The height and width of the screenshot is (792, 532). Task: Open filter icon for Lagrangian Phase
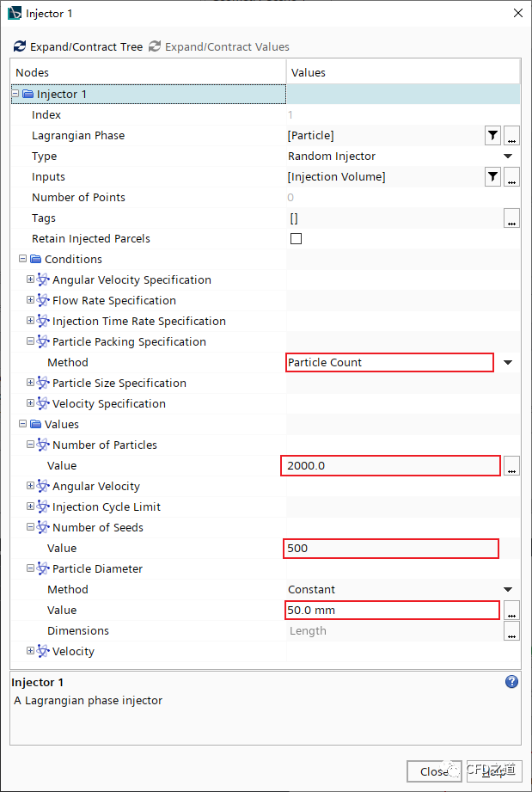(492, 135)
